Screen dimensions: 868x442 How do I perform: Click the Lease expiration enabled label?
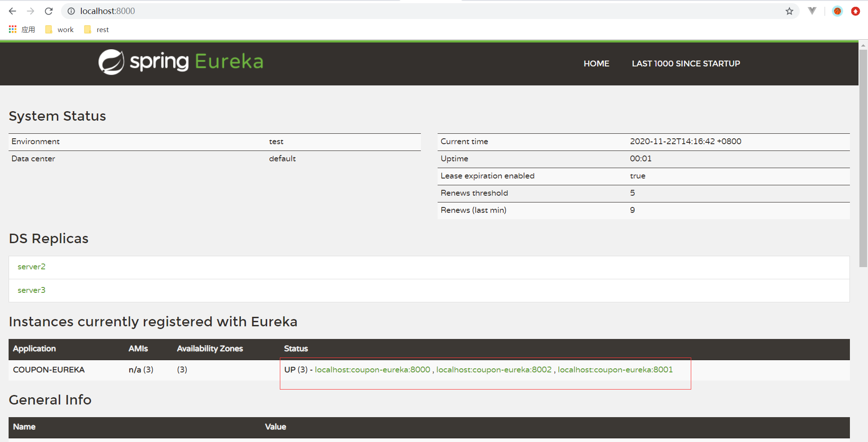coord(487,176)
